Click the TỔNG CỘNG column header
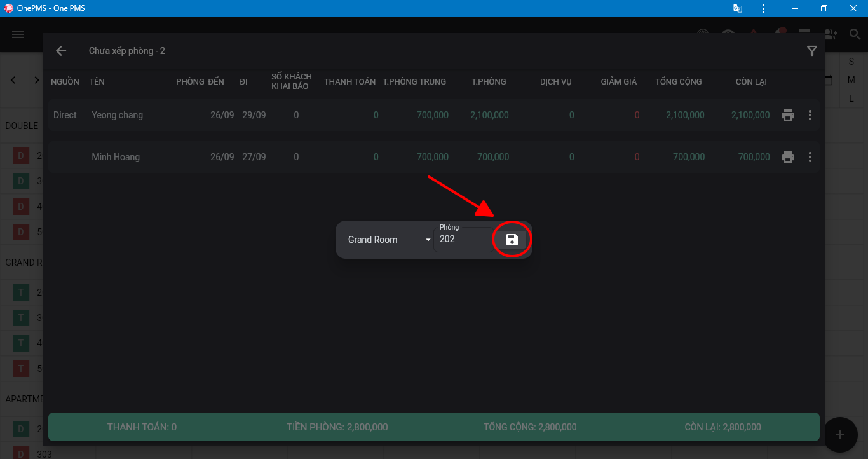 (679, 81)
